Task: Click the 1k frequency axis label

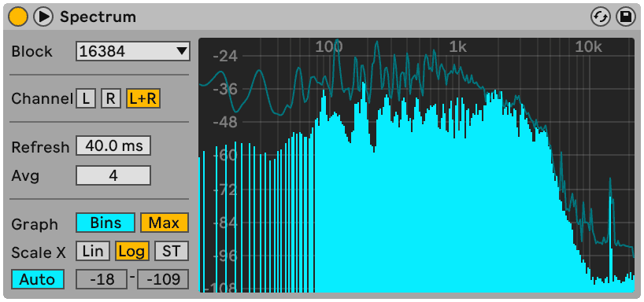Action: click(457, 47)
